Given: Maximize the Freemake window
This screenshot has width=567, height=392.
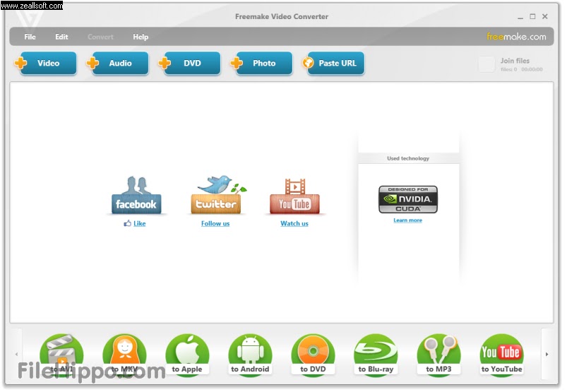Looking at the screenshot, I should [x=532, y=16].
